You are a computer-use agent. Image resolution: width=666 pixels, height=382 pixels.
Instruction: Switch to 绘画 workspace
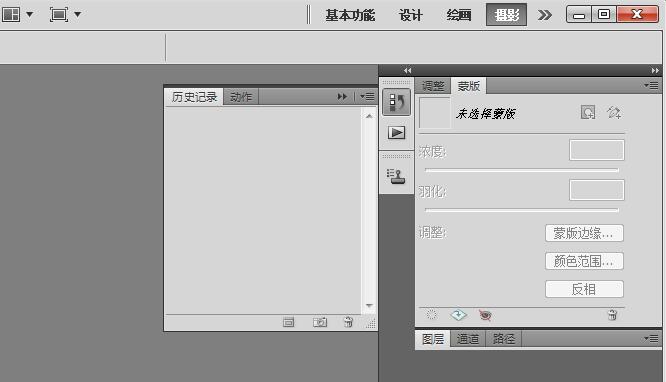pyautogui.click(x=459, y=15)
